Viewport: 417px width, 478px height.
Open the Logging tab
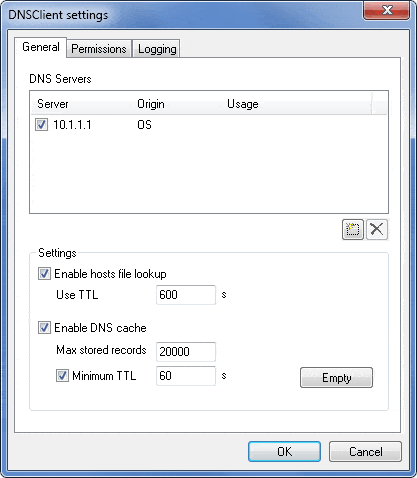157,49
